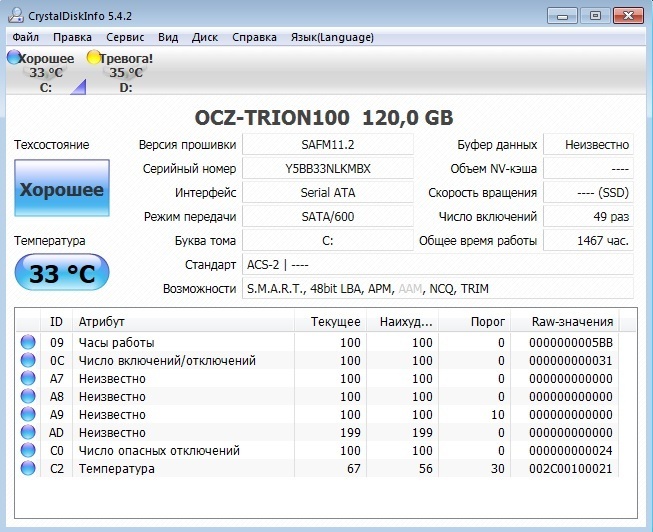653x532 pixels.
Task: Open the Язык(Language) menu
Action: 332,37
